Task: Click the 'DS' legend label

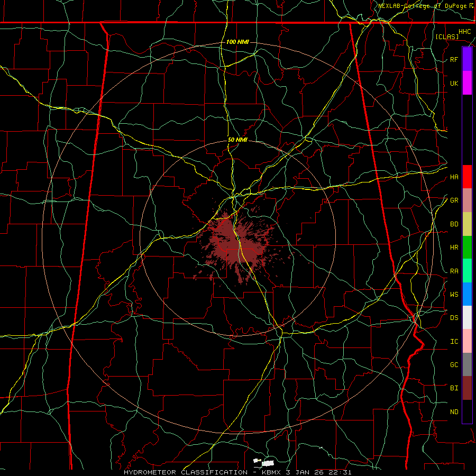Action: [454, 317]
